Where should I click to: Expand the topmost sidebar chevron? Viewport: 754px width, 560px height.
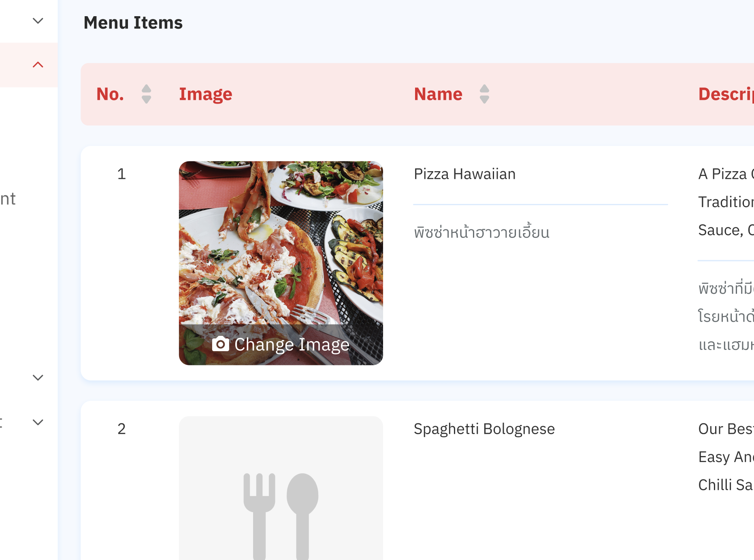click(38, 21)
